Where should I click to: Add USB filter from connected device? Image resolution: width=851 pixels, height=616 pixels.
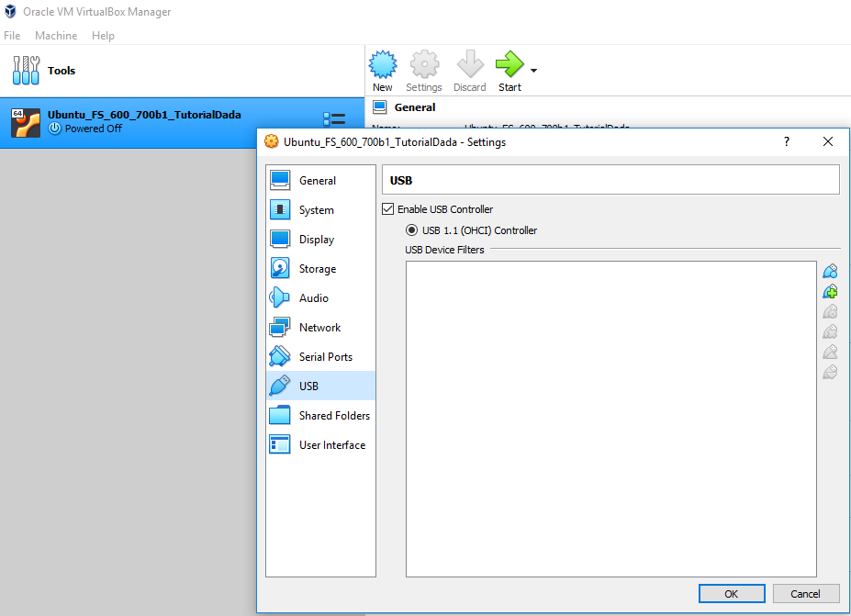tap(830, 292)
